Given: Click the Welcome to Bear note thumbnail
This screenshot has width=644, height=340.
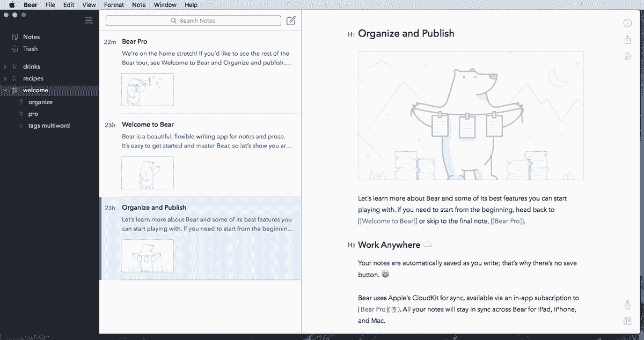Looking at the screenshot, I should point(147,173).
